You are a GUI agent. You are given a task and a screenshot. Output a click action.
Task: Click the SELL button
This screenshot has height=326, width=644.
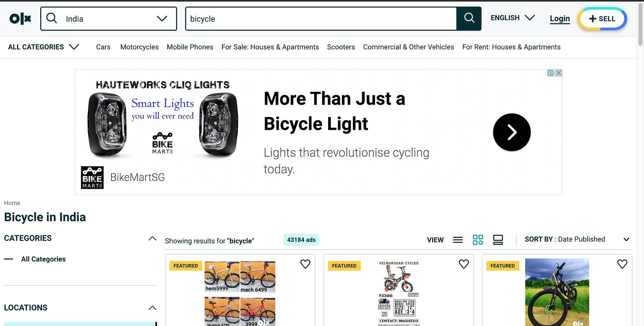pyautogui.click(x=602, y=19)
